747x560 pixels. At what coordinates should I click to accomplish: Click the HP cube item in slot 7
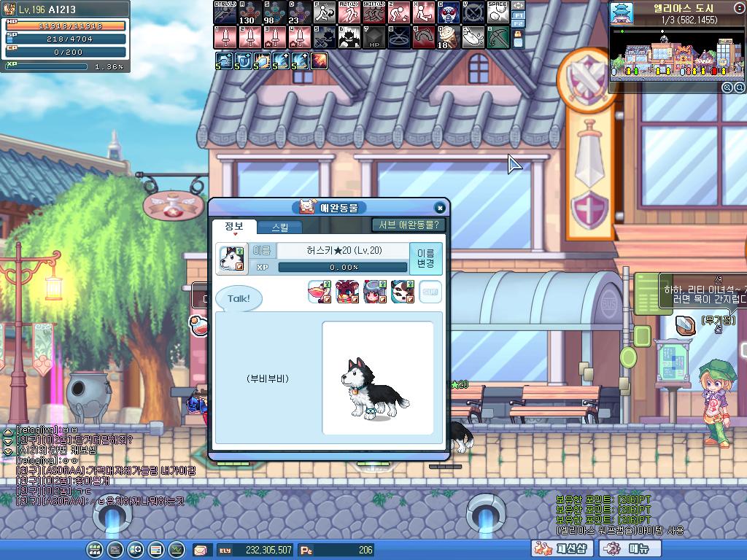tap(374, 37)
